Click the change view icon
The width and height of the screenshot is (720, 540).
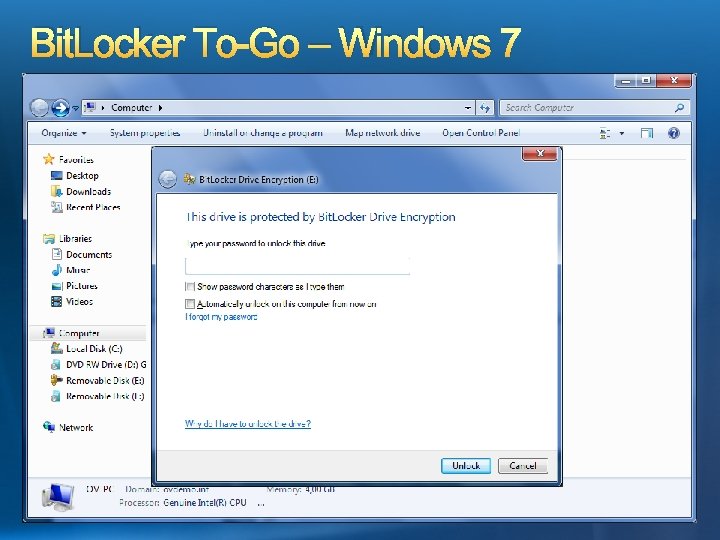(605, 133)
